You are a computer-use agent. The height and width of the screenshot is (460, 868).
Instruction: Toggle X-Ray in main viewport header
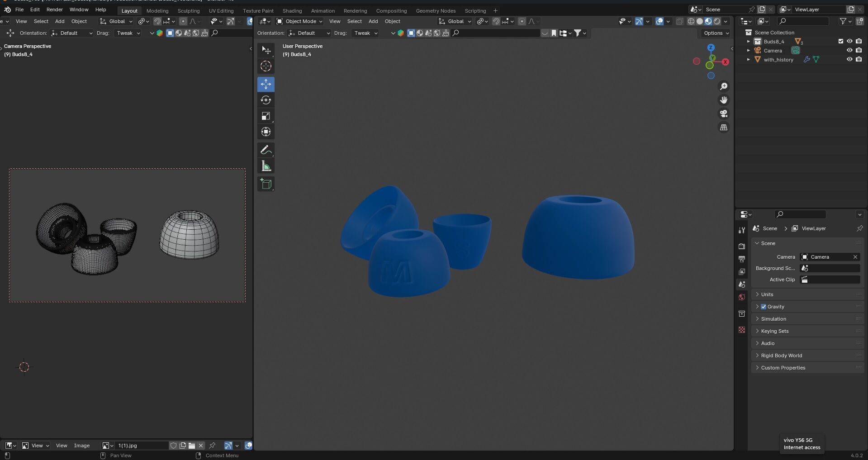[679, 21]
